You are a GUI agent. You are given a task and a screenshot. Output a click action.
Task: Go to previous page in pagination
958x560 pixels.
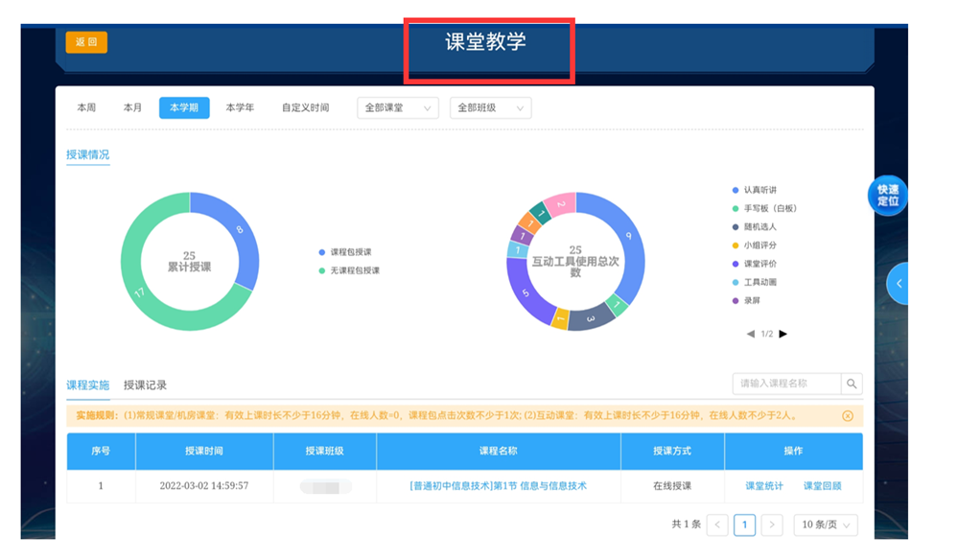717,525
